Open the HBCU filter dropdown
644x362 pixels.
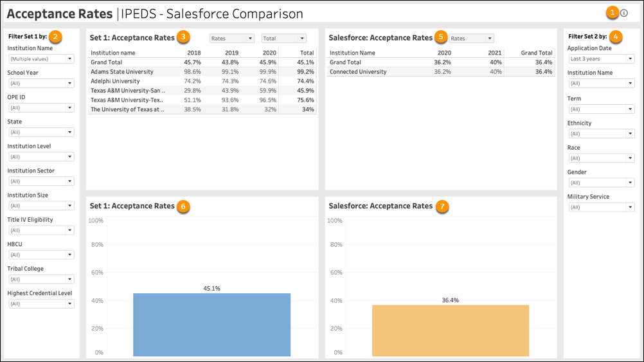pos(41,255)
